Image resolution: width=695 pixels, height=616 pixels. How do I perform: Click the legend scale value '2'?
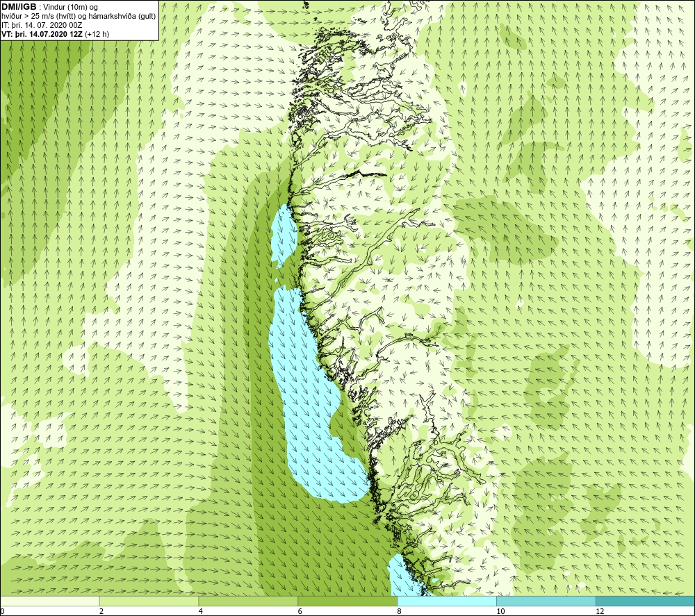(x=101, y=612)
